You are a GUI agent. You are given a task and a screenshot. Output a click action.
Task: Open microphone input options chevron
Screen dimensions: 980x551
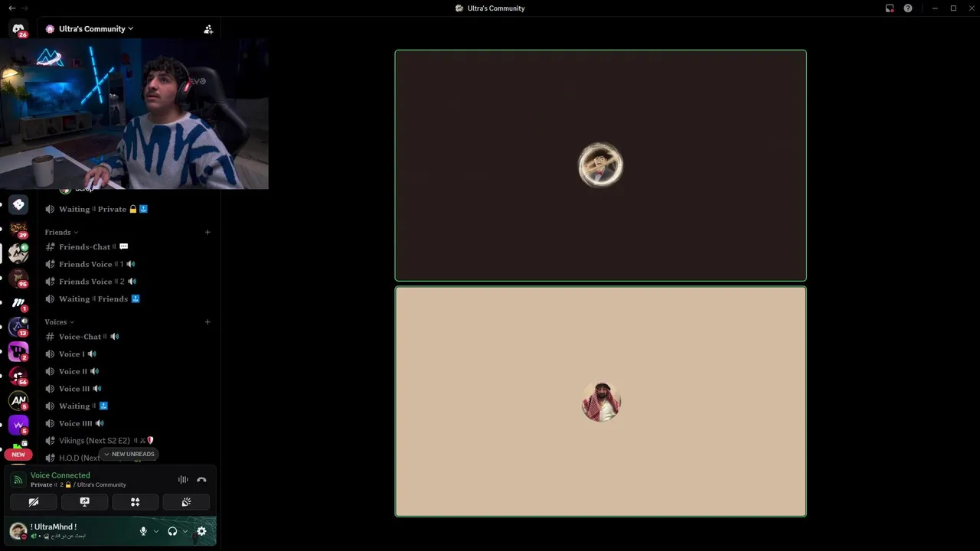(x=156, y=531)
